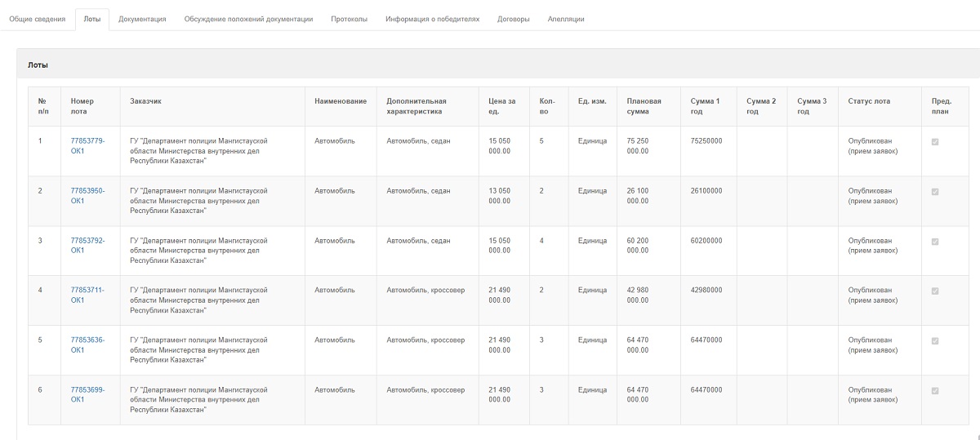Click the Номер лота column header
The width and height of the screenshot is (980, 440).
[x=82, y=106]
